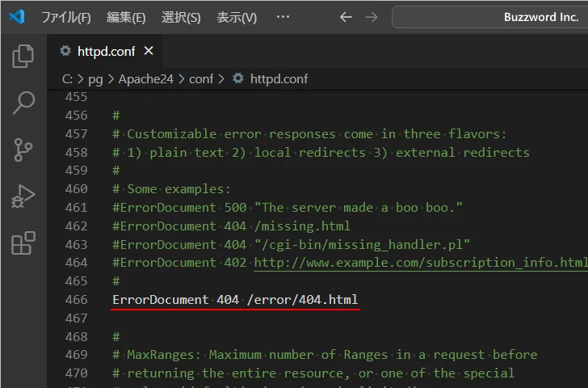Expand the overflow menu (three dots)

pos(283,17)
